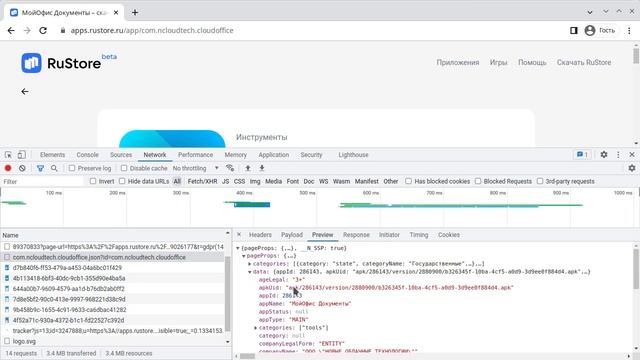Close the request details pane

point(239,235)
